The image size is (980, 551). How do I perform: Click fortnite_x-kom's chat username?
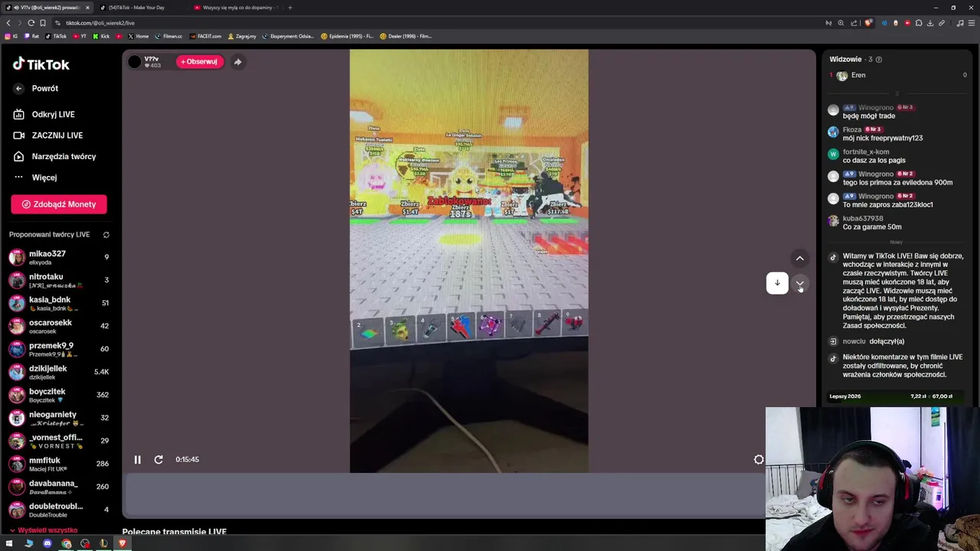point(866,152)
